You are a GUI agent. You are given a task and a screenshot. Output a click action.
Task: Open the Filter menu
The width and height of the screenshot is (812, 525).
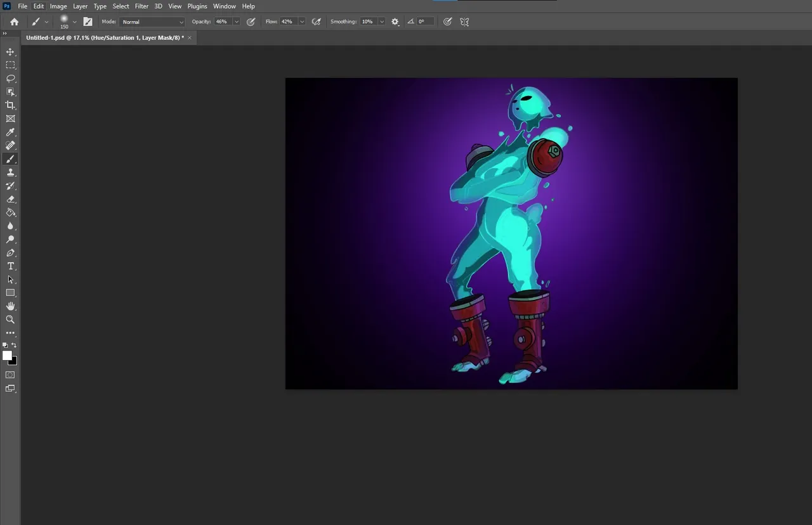[x=141, y=6]
